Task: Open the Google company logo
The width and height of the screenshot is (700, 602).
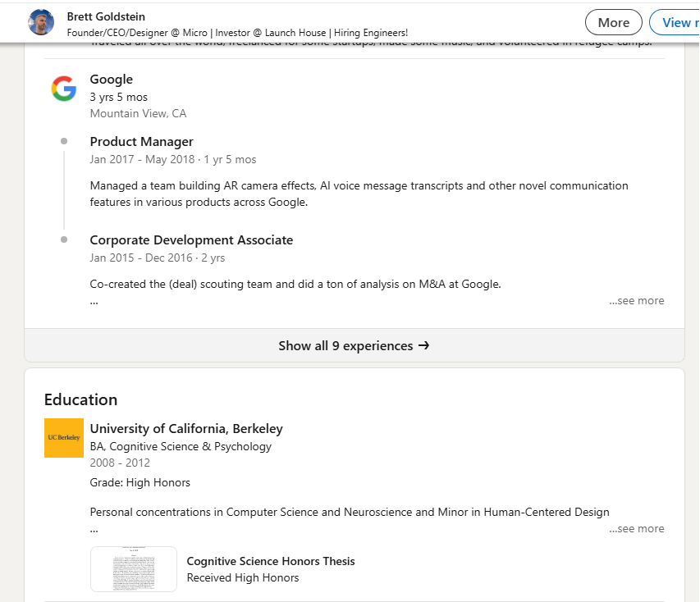Action: (64, 89)
